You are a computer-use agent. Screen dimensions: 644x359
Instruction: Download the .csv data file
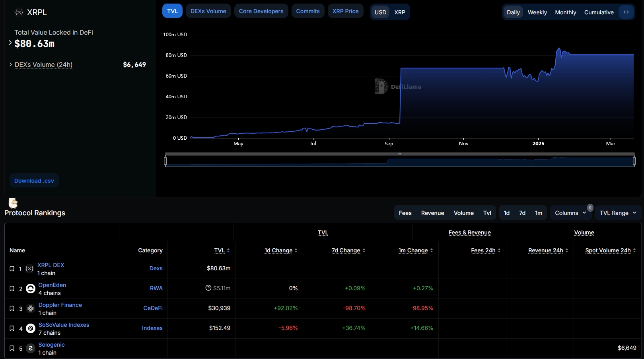[x=34, y=181]
